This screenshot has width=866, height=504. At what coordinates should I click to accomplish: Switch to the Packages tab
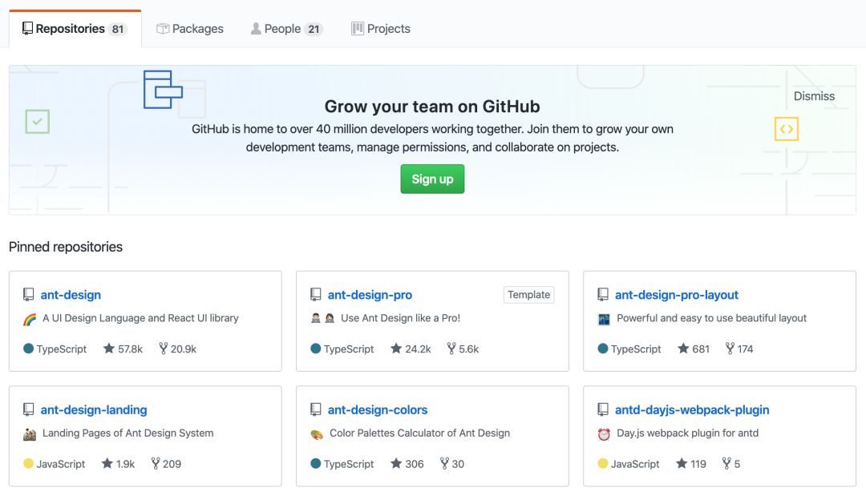(x=190, y=29)
